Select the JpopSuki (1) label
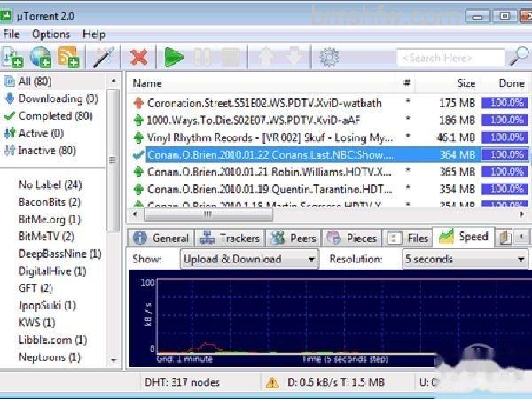532x399 pixels. coord(47,306)
